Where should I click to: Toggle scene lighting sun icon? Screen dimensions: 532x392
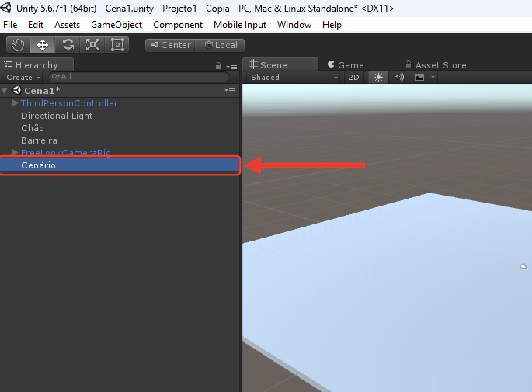[x=378, y=78]
